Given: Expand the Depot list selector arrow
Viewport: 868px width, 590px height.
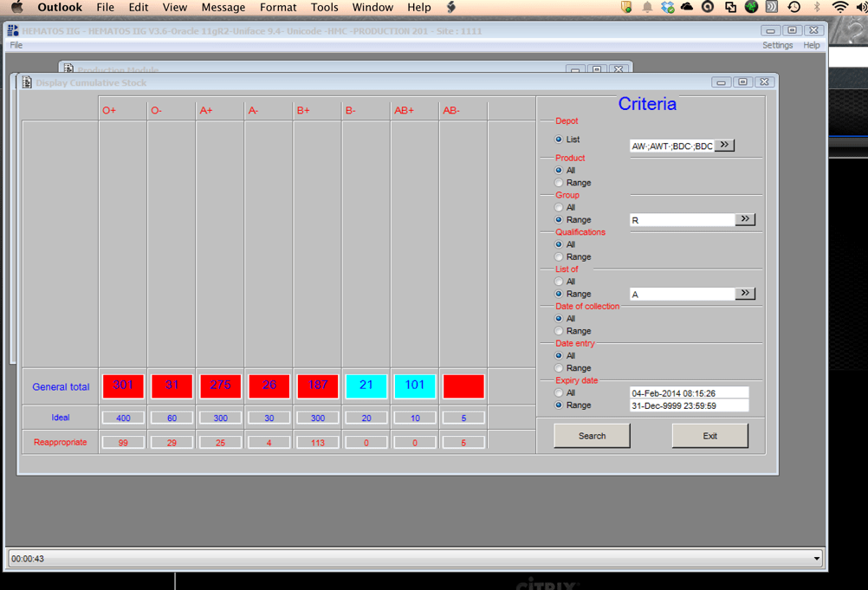Looking at the screenshot, I should pos(724,146).
